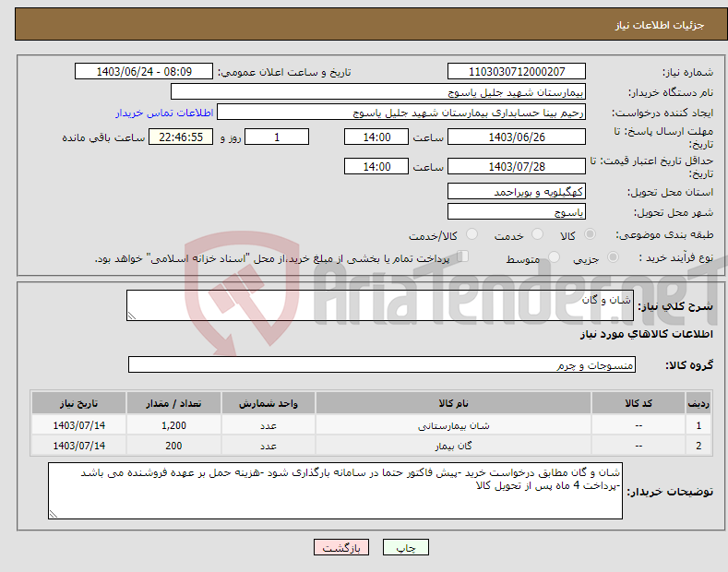Open buyer contact info link اطلاعات تماس خریدار
The height and width of the screenshot is (572, 728).
click(x=164, y=113)
